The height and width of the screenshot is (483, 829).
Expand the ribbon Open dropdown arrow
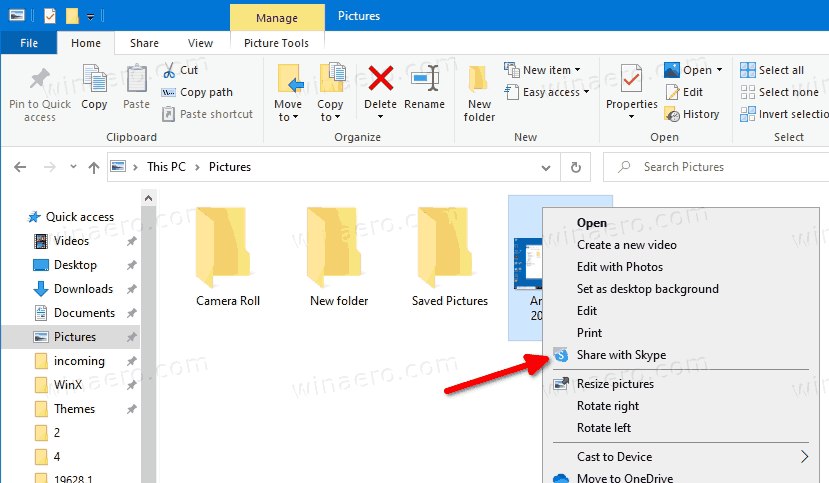(720, 70)
